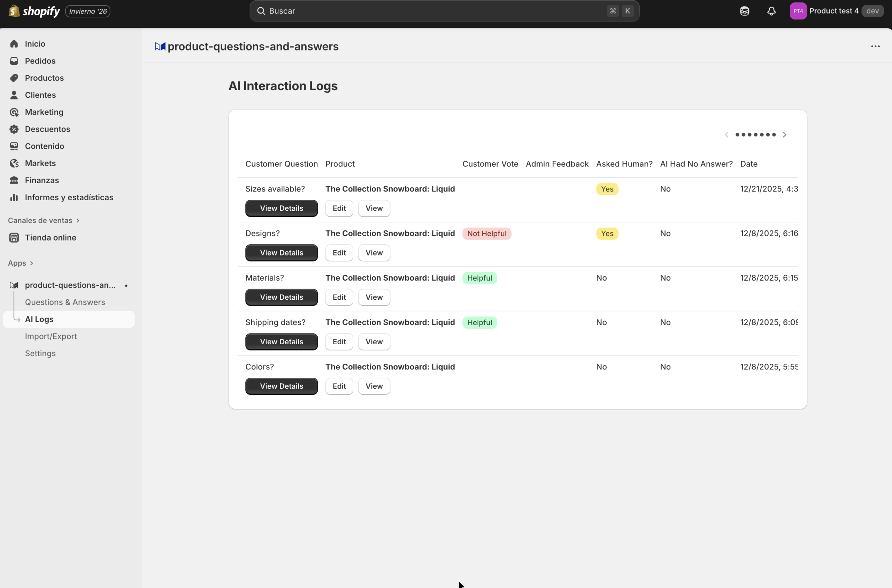Switch to Questions & Answers page
This screenshot has height=588, width=892.
click(65, 302)
